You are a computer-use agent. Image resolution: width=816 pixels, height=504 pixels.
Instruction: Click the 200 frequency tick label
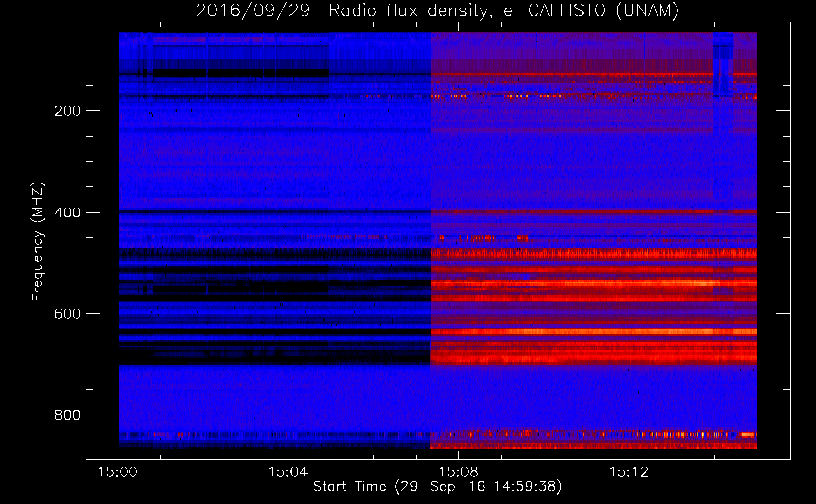click(x=67, y=111)
